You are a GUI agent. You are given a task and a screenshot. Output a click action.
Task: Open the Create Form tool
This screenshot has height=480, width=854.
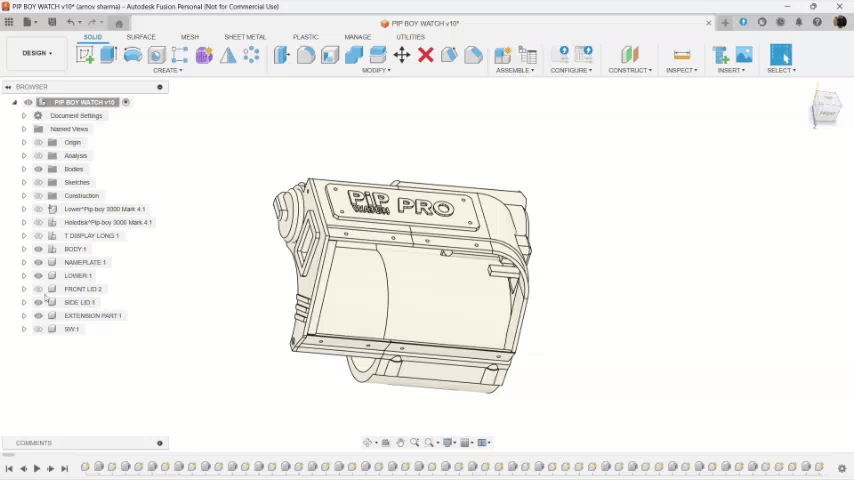[x=204, y=54]
